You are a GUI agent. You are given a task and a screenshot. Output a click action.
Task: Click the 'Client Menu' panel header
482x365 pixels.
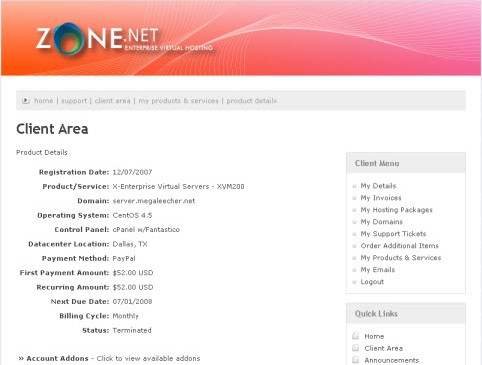pyautogui.click(x=406, y=163)
